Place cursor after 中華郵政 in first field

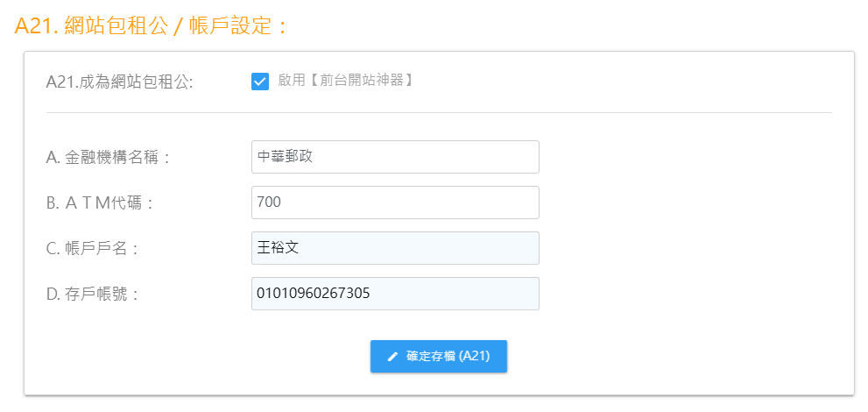pyautogui.click(x=314, y=157)
